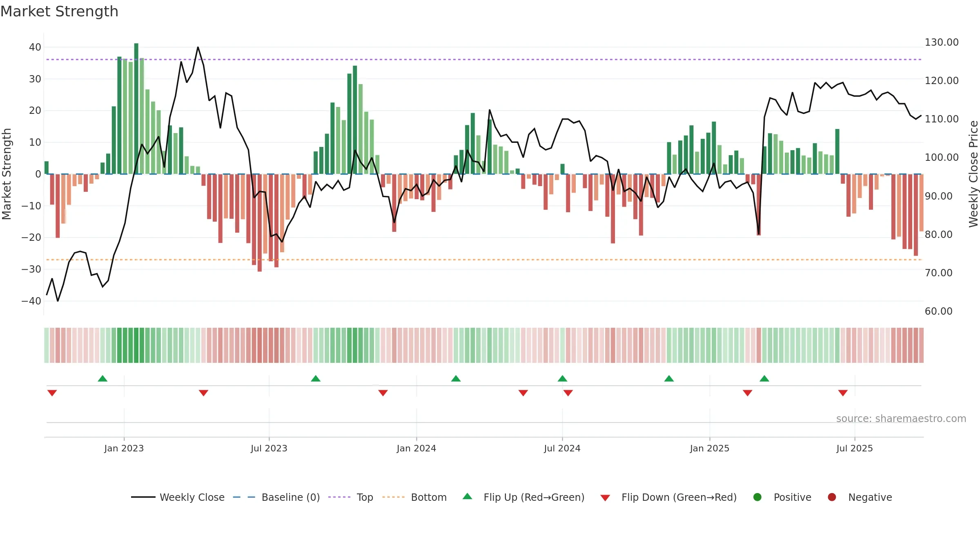Select the first red flip-down marker at chart start
Viewport: 980px width, 551px height.
coord(52,393)
